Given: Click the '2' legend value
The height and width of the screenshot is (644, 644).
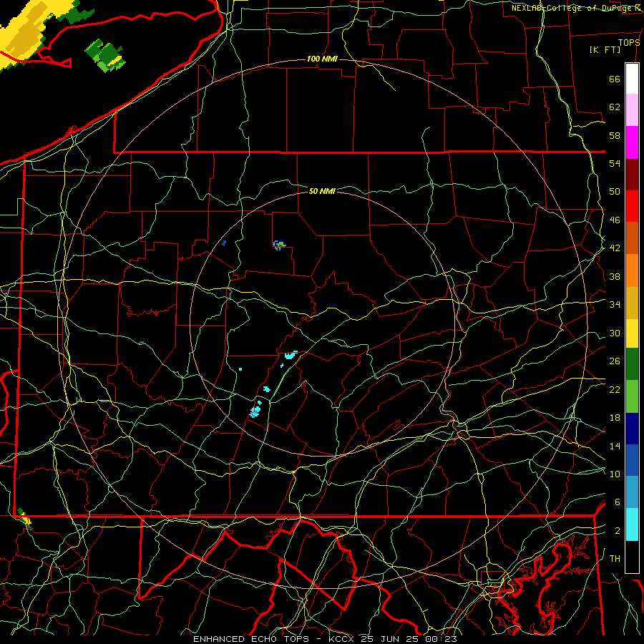Looking at the screenshot, I should pos(617,531).
